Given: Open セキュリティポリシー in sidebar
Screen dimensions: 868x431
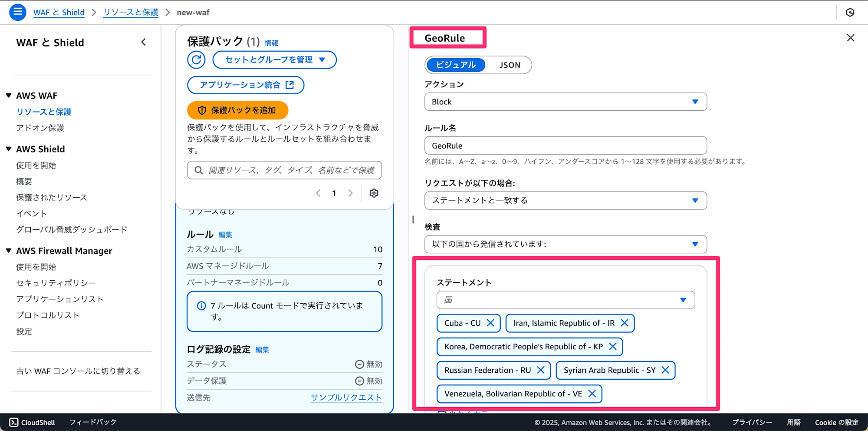Looking at the screenshot, I should tap(56, 283).
